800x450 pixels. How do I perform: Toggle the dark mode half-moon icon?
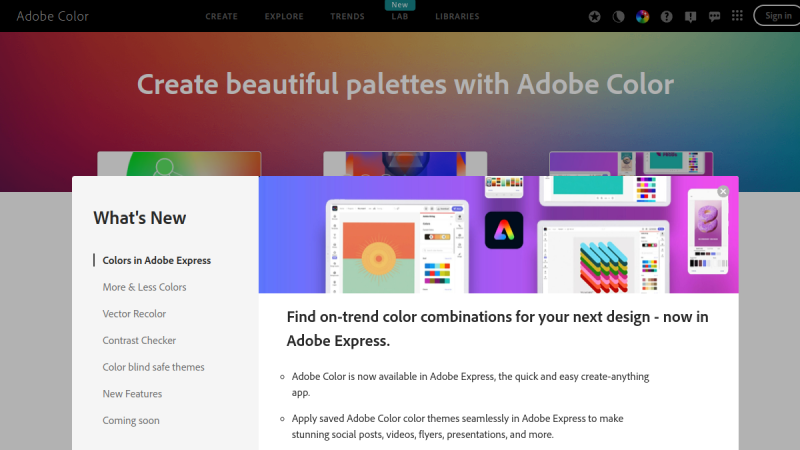click(x=619, y=16)
